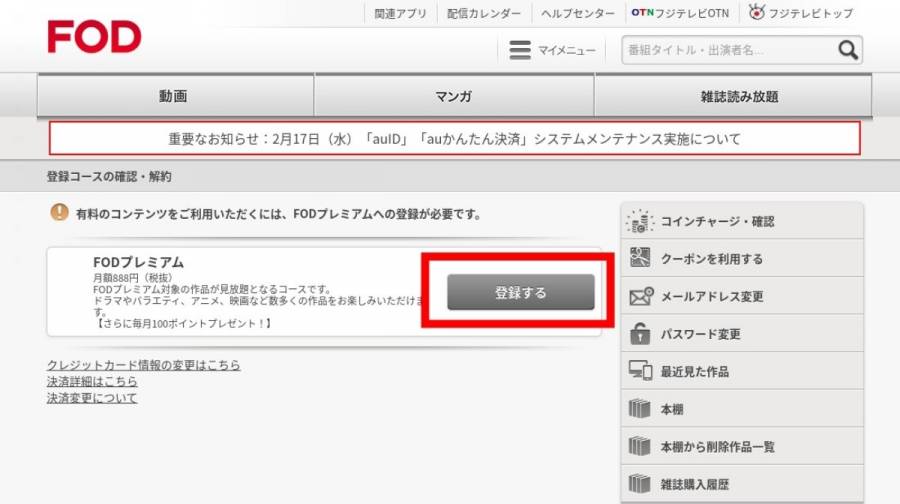Click the マイメニュー label
This screenshot has height=504, width=900.
tap(567, 51)
